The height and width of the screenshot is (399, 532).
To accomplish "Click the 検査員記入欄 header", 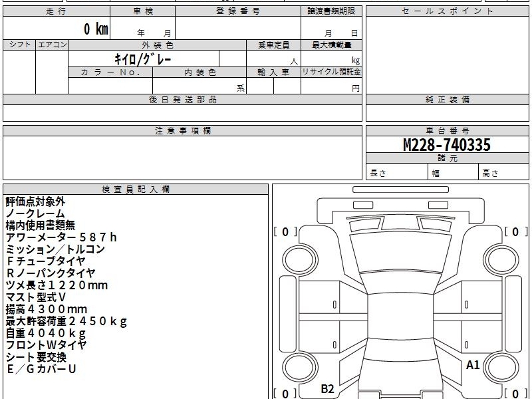I will (x=136, y=190).
